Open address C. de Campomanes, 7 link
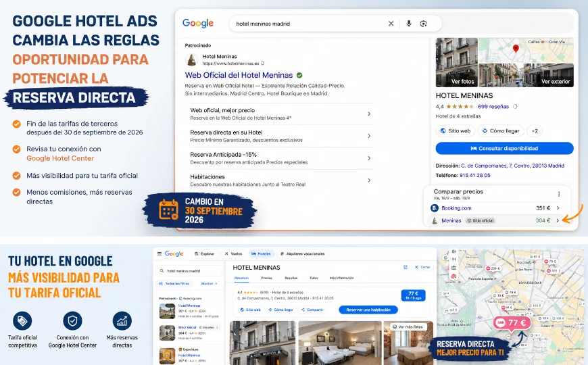The width and height of the screenshot is (588, 365). pyautogui.click(x=512, y=166)
